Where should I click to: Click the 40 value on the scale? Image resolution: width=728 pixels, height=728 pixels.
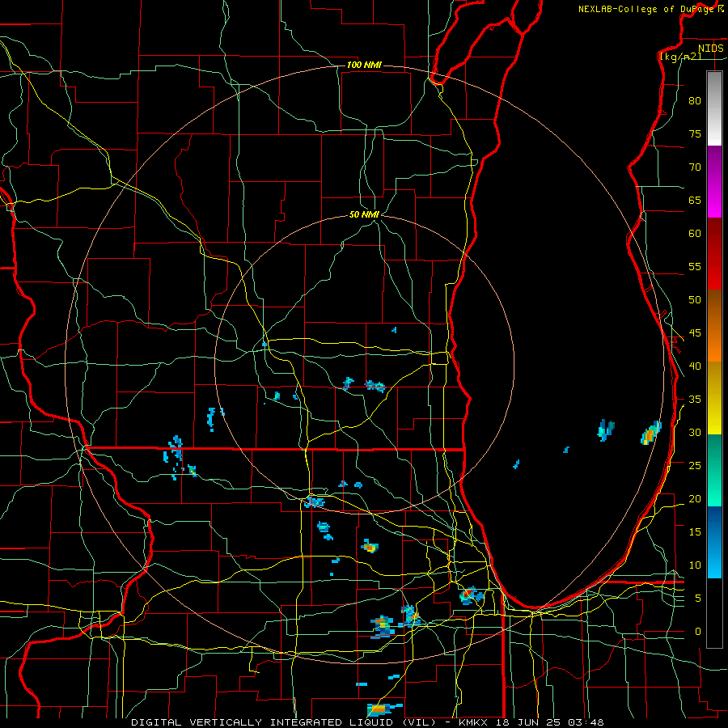(695, 366)
